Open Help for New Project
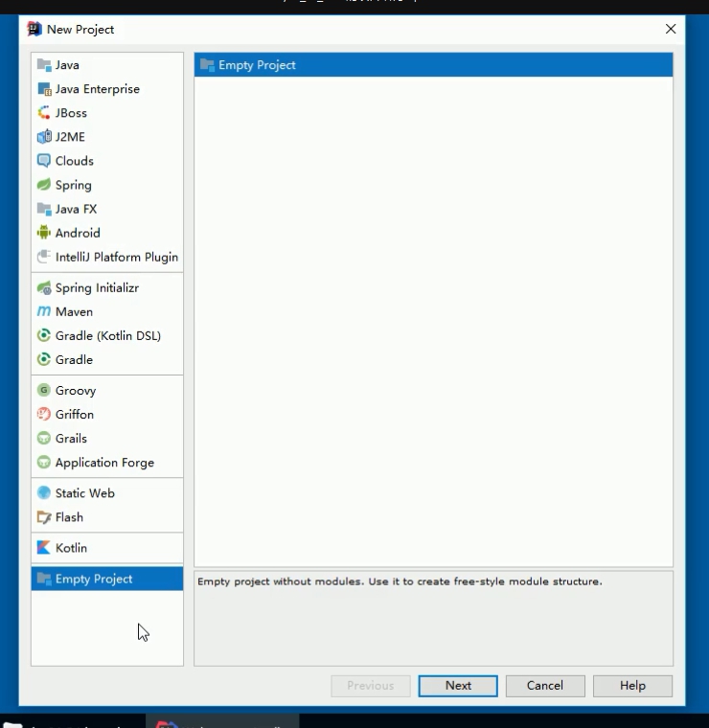Viewport: 709px width, 728px height. pos(632,686)
